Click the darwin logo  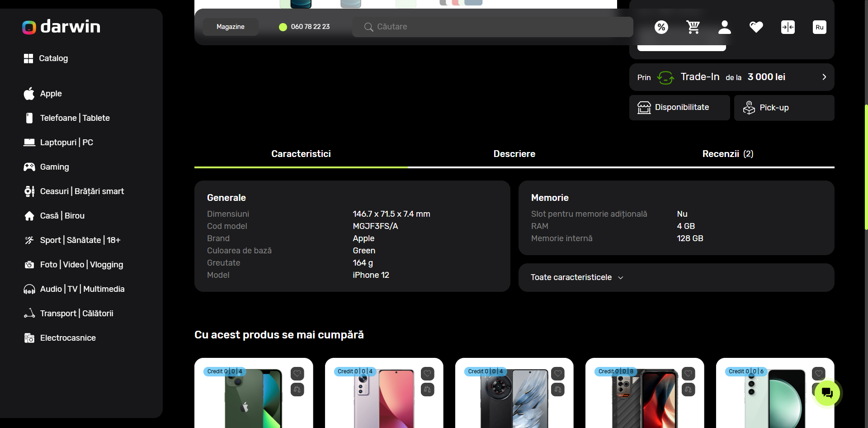pos(61,27)
